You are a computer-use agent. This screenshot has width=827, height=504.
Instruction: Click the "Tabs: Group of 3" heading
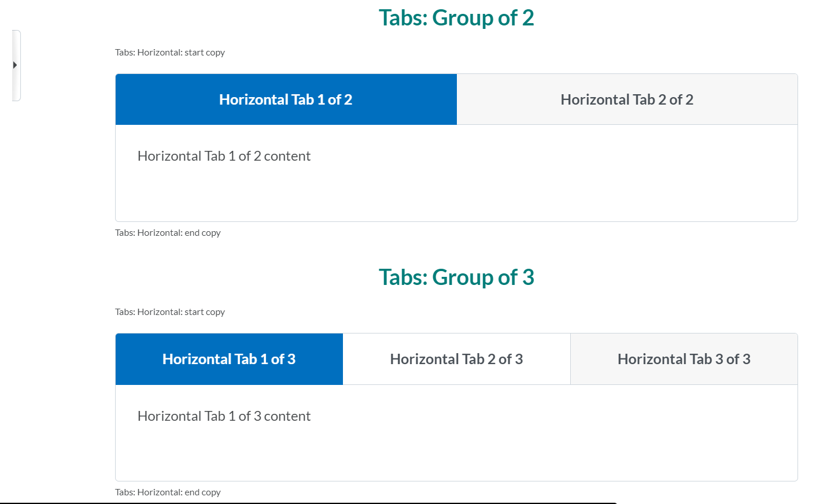[x=456, y=277]
